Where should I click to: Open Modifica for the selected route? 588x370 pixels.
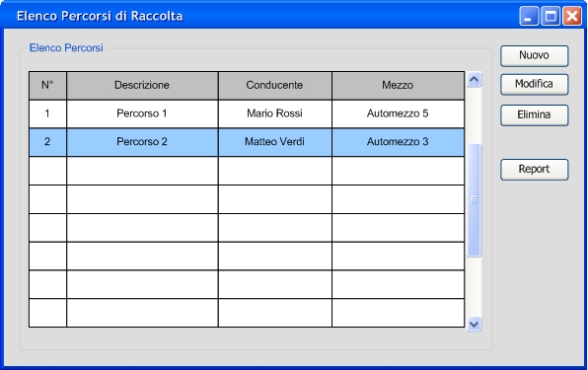click(534, 84)
